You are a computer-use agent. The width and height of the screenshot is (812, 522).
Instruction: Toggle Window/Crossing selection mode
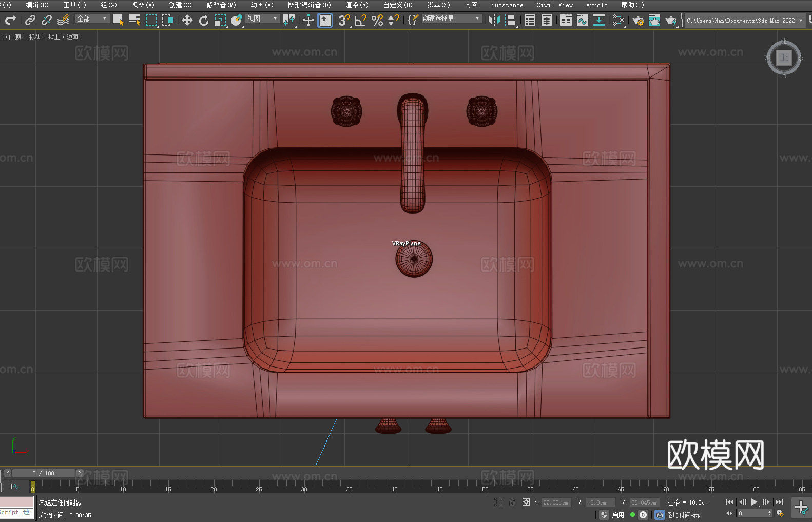coord(168,20)
